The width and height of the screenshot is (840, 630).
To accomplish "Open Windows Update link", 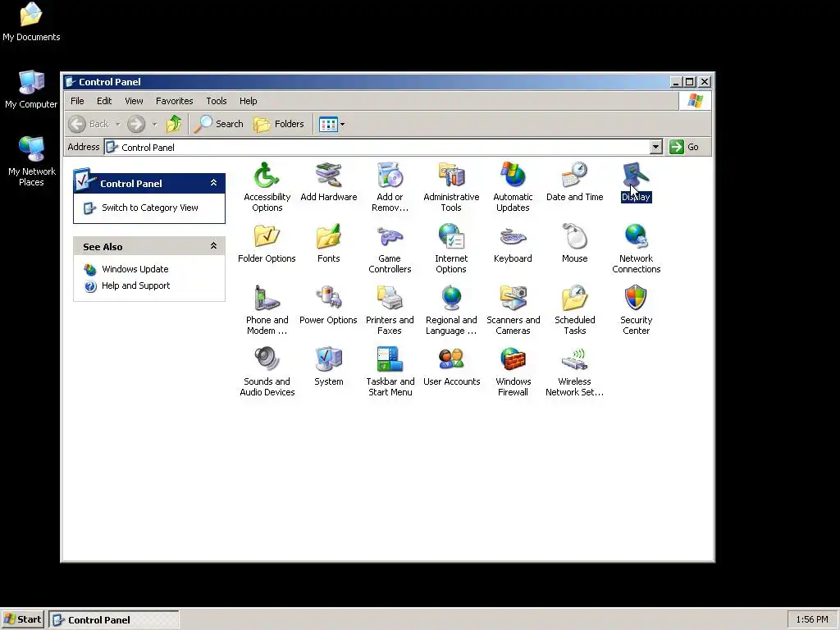I will [135, 269].
